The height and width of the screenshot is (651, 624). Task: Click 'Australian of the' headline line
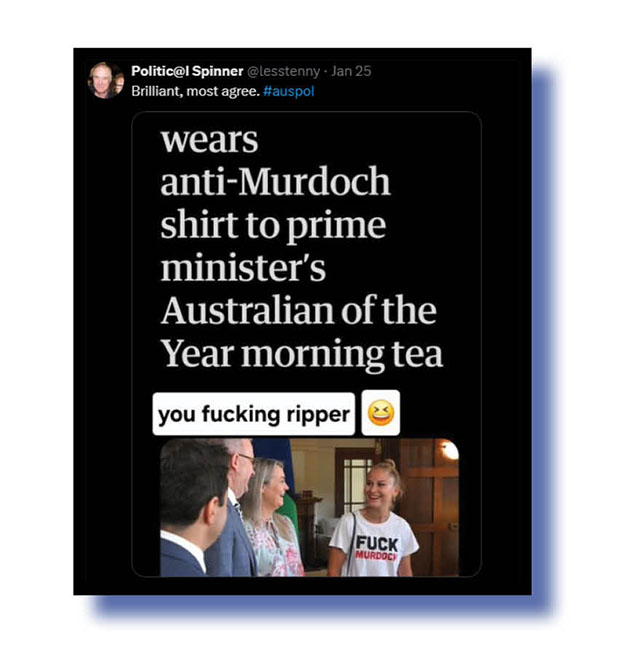[299, 310]
